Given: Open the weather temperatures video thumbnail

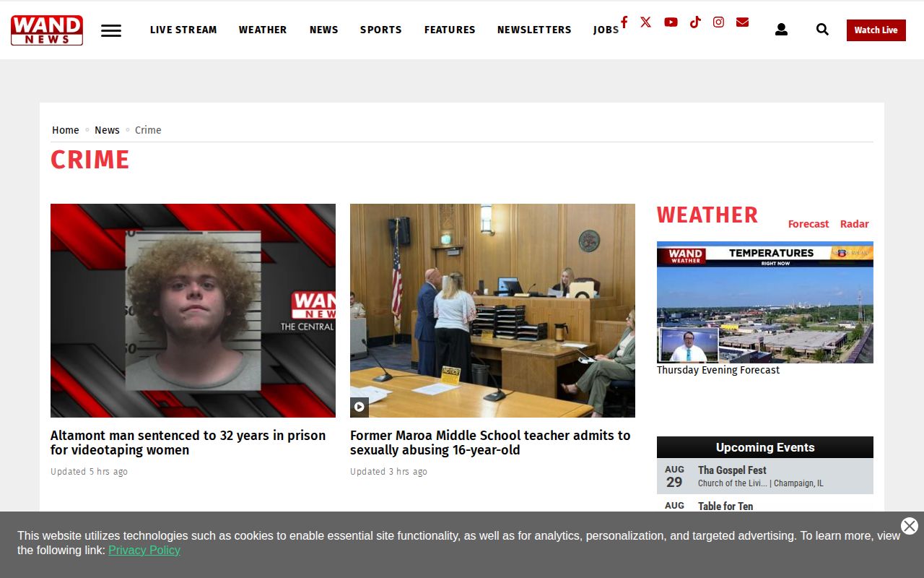Looking at the screenshot, I should click(765, 302).
